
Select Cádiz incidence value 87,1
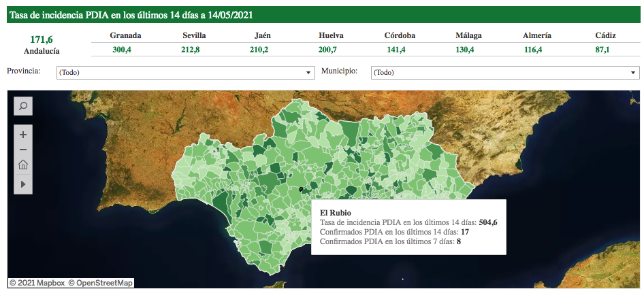pos(602,50)
